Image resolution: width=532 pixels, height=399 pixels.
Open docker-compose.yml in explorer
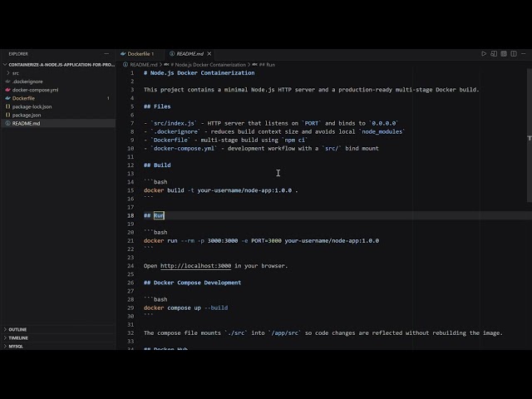(x=57, y=90)
